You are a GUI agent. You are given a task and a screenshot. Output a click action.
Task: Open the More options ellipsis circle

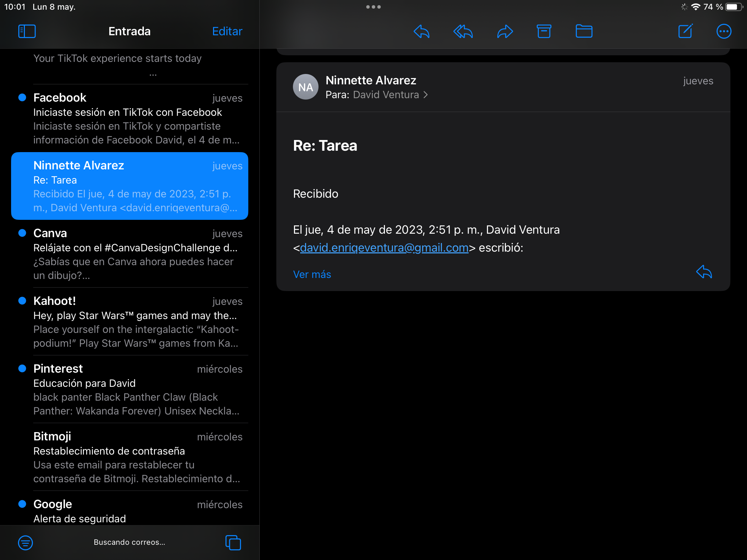724,31
